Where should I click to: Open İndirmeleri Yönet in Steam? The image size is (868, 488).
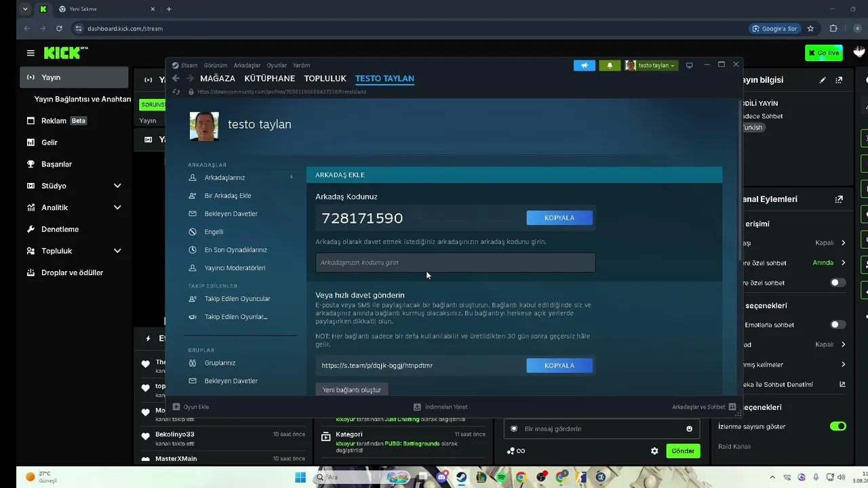[x=441, y=407]
